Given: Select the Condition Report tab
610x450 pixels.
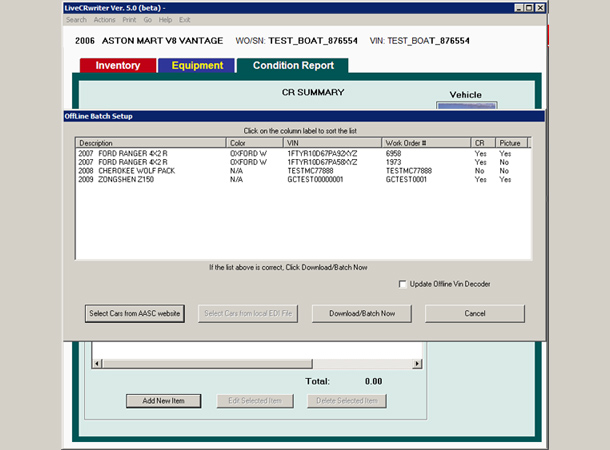Looking at the screenshot, I should [293, 65].
